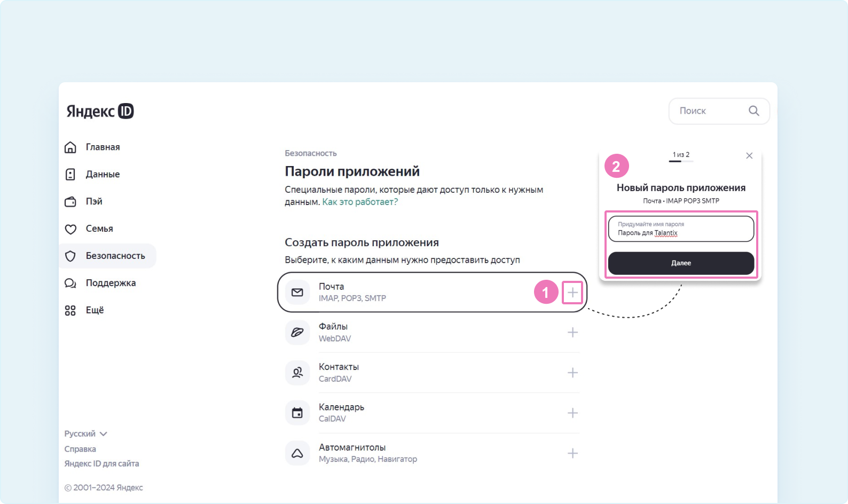Click the shield icon beside Безопасность
848x504 pixels.
[x=70, y=256]
